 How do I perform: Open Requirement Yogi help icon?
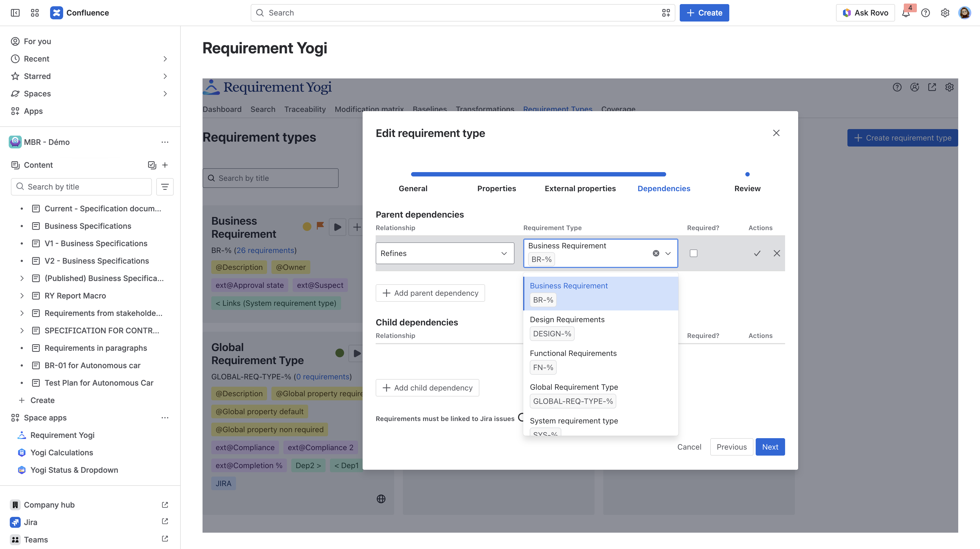(x=897, y=87)
